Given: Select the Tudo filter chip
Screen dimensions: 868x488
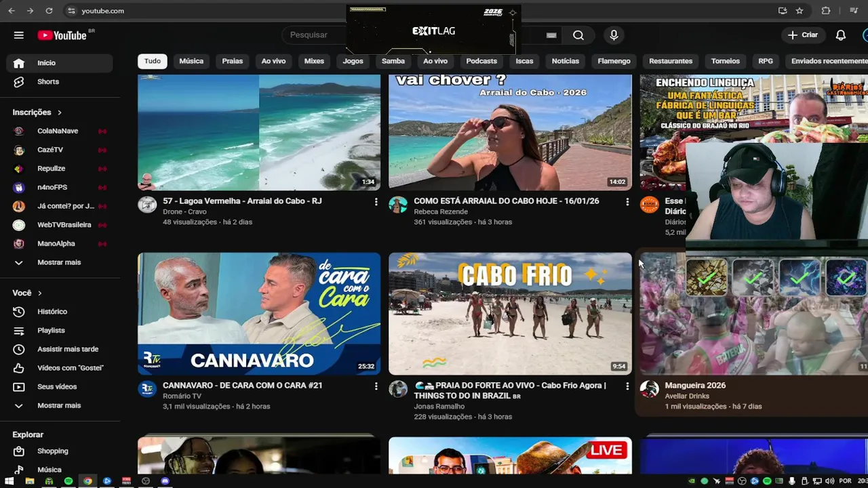Looking at the screenshot, I should (x=153, y=61).
